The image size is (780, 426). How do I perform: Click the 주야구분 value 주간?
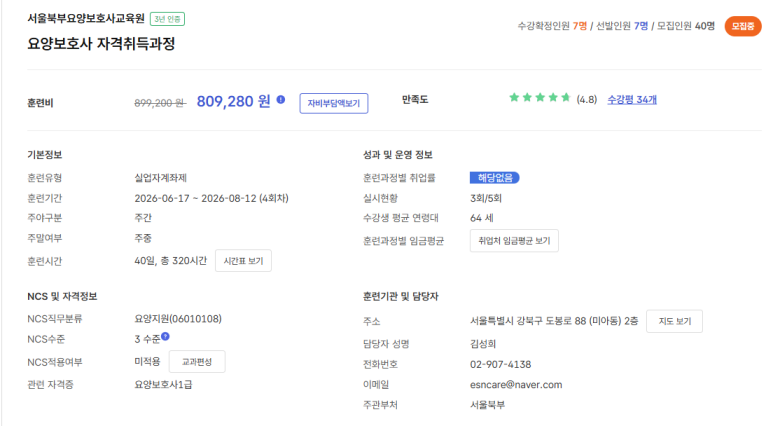pyautogui.click(x=143, y=218)
